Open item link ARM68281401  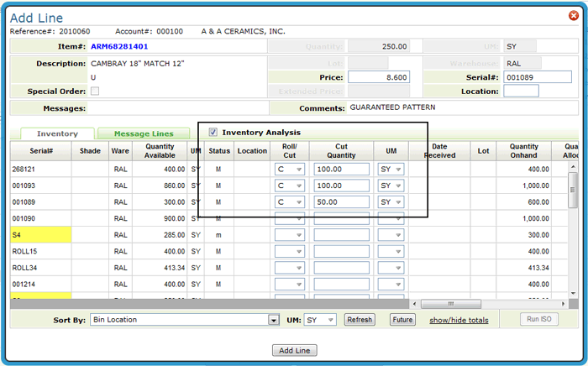[119, 46]
